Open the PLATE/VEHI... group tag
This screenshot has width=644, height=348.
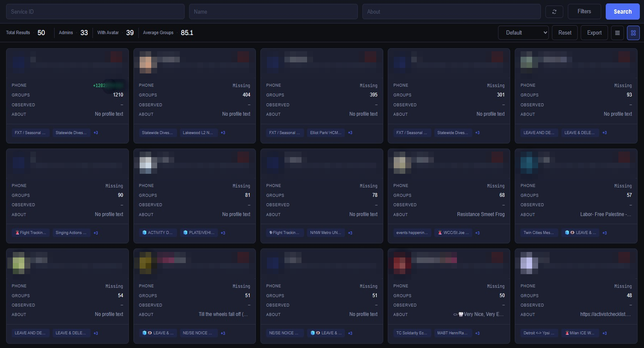pos(198,233)
